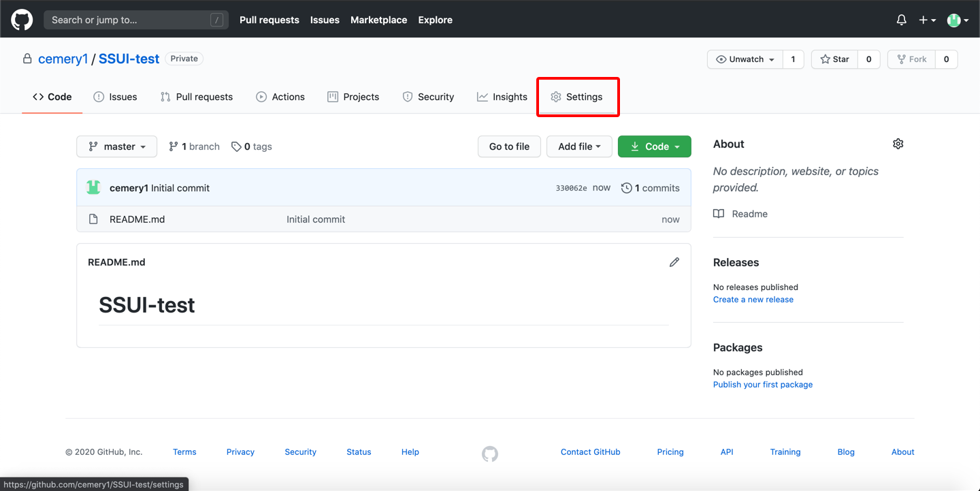Open About section gear settings
The width and height of the screenshot is (980, 491).
coord(898,144)
